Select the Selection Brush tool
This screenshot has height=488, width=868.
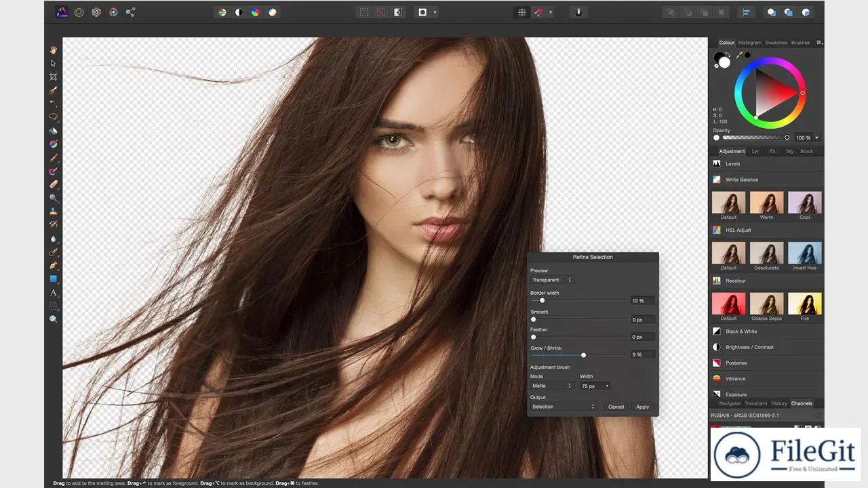(54, 90)
